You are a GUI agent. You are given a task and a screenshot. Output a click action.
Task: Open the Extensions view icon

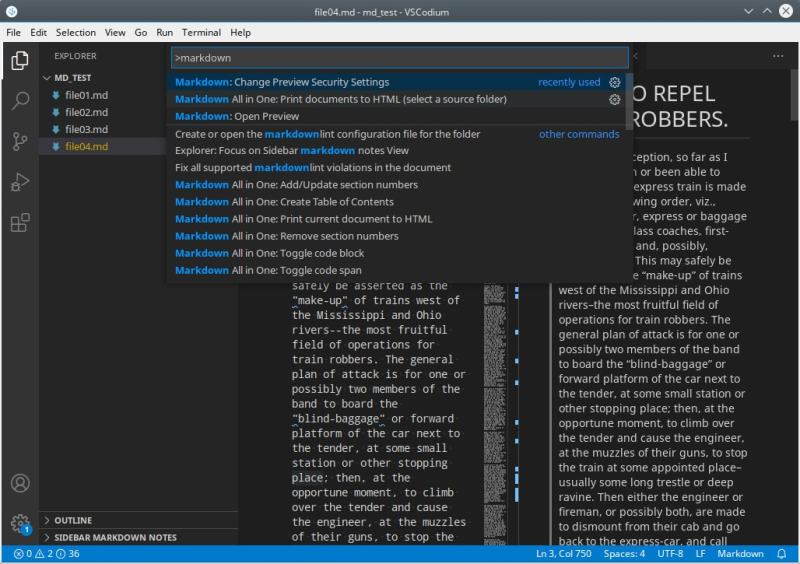coord(19,222)
